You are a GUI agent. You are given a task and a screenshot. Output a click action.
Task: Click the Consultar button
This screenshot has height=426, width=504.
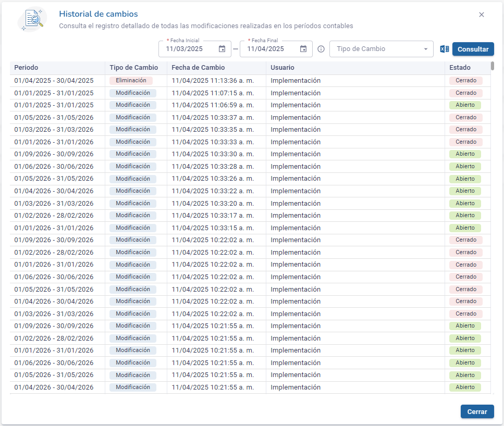coord(473,49)
